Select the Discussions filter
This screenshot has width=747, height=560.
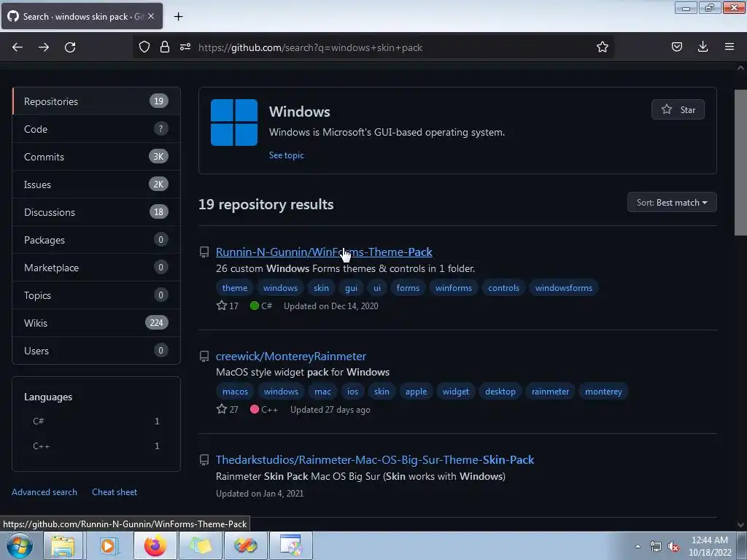click(96, 212)
